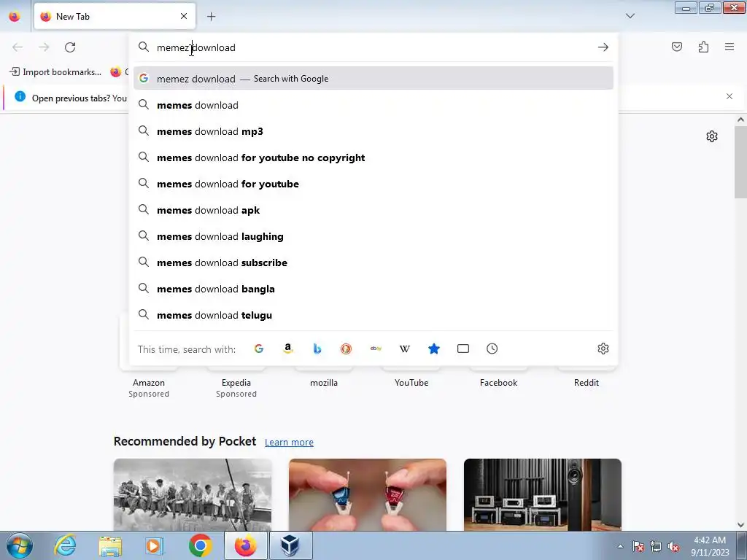Close the New Tab tab
This screenshot has width=747, height=560.
184,16
